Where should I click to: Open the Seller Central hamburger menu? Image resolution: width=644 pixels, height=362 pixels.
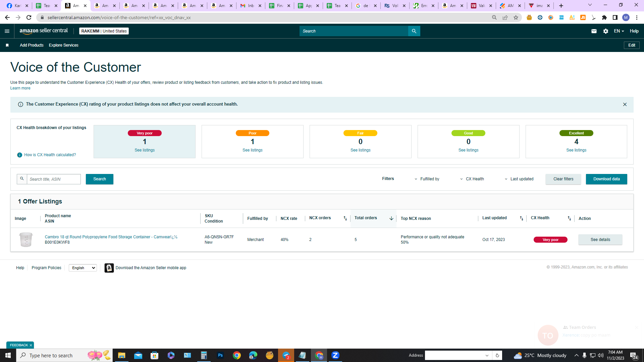click(7, 31)
